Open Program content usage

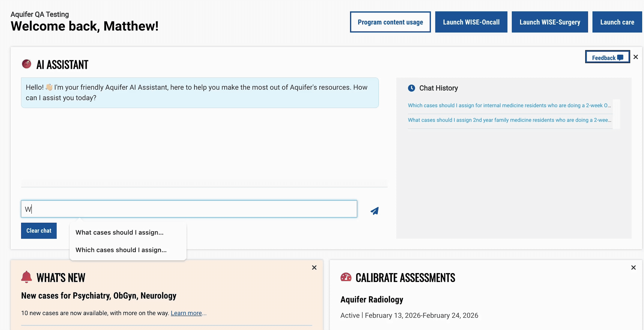coord(390,22)
